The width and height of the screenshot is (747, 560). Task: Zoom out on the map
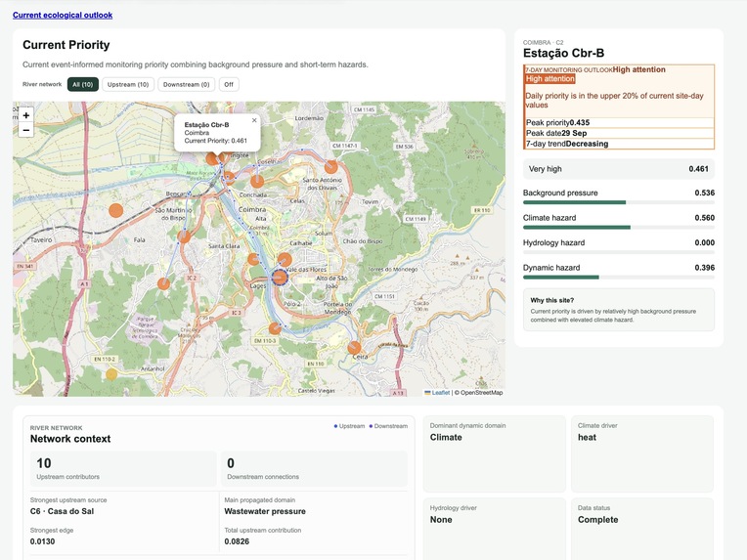click(25, 130)
